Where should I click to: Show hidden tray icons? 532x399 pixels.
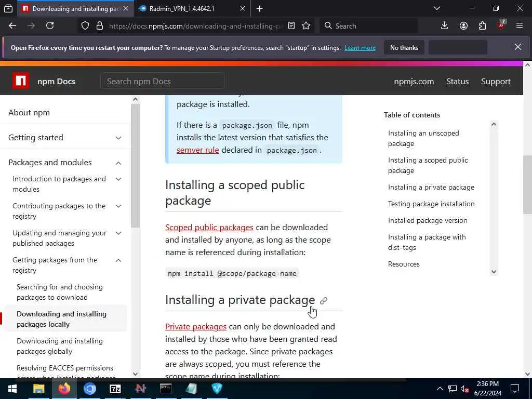tap(440, 389)
